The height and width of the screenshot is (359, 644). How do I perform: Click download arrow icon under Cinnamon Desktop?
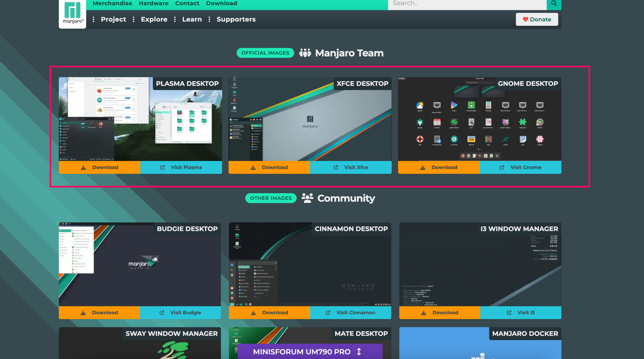tap(254, 312)
